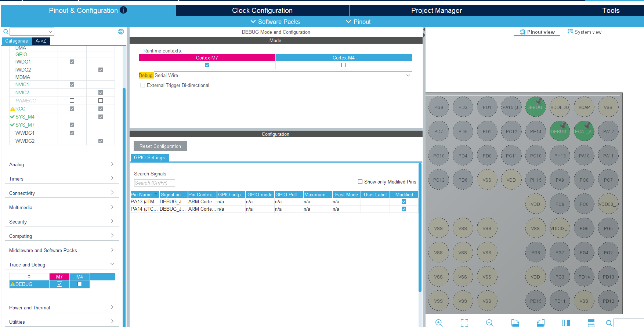Toggle Cortex-M7 runtime context checkbox
The height and width of the screenshot is (327, 644).
(207, 65)
